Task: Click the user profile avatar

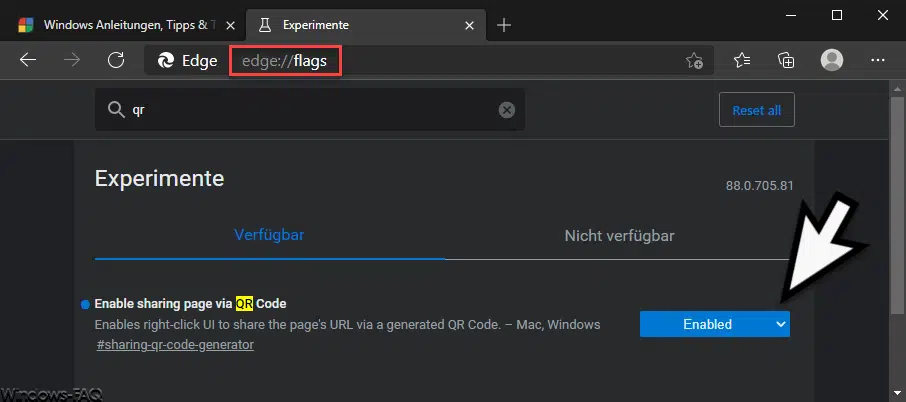Action: [x=831, y=61]
